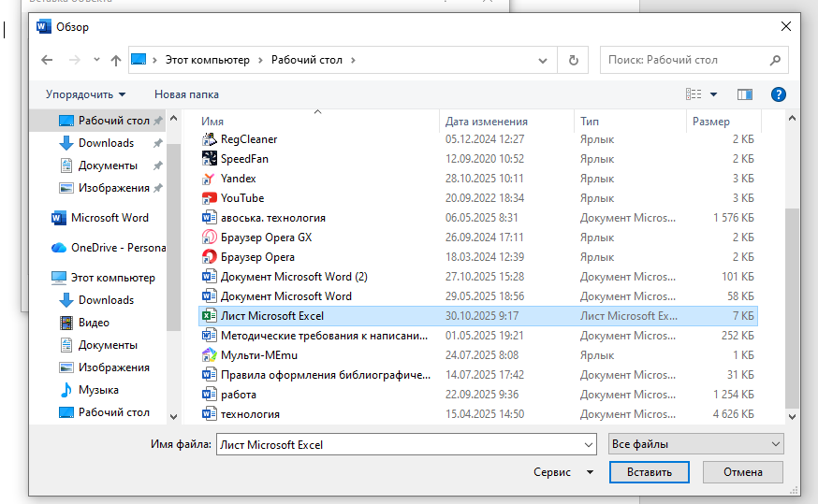Sort files by Размер column
The height and width of the screenshot is (504, 818).
coord(711,122)
